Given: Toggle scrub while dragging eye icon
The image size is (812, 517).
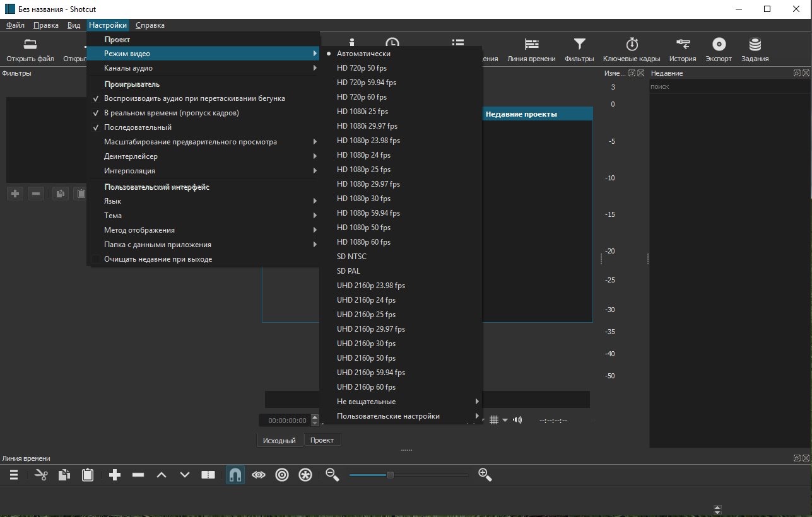Looking at the screenshot, I should [x=259, y=475].
